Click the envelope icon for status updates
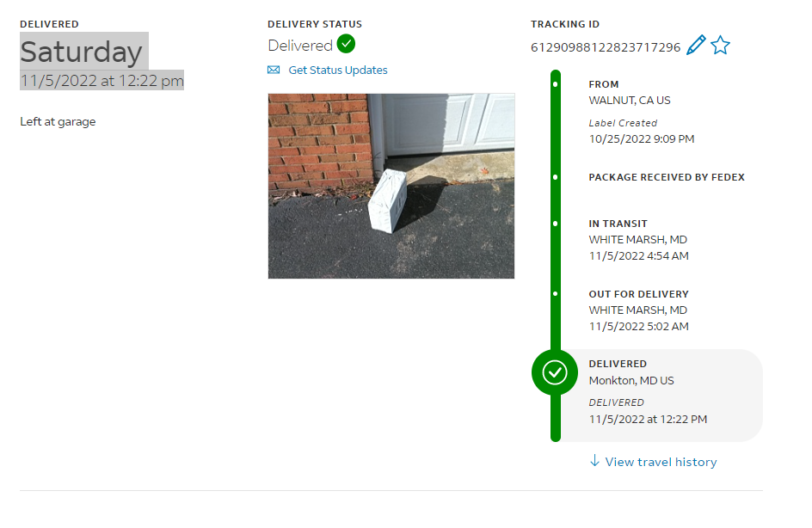This screenshot has height=528, width=812. [274, 70]
